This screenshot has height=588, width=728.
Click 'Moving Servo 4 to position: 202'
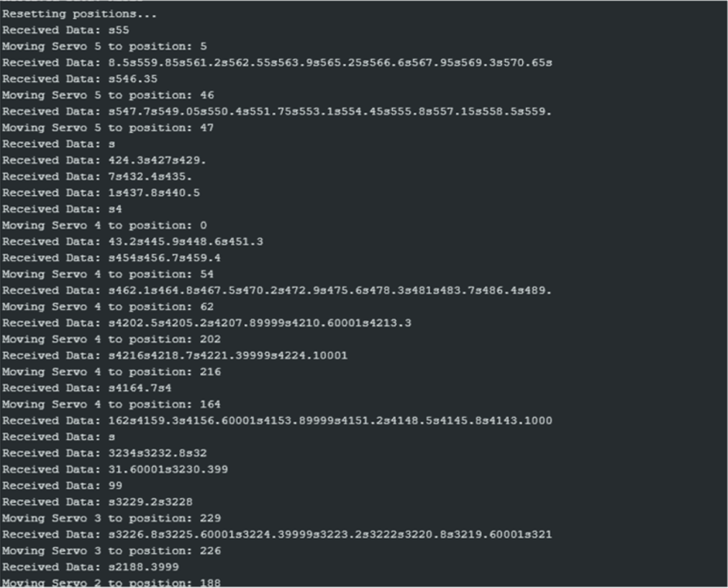(112, 339)
